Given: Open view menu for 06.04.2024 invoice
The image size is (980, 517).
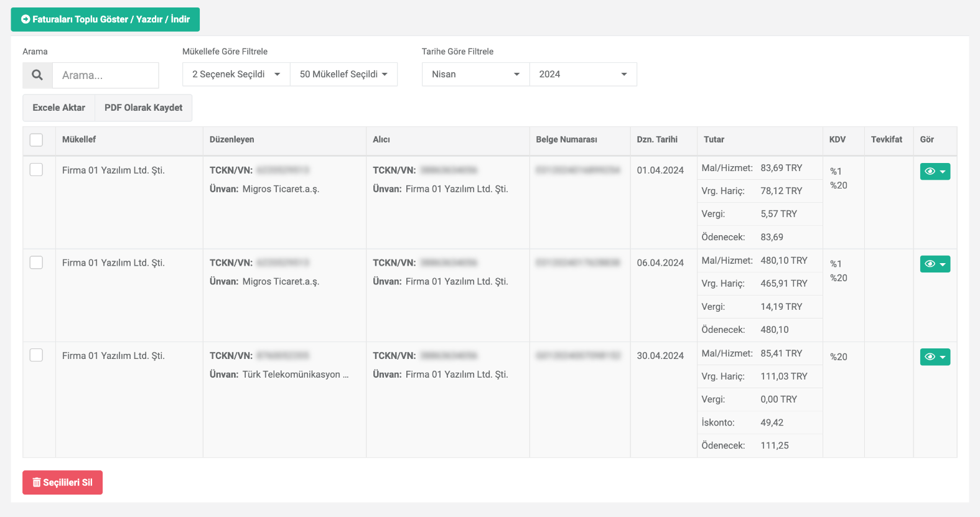Looking at the screenshot, I should 935,264.
